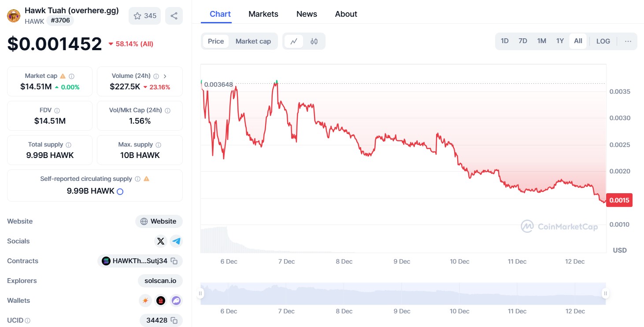Open the X (Twitter) social link
Image resolution: width=644 pixels, height=327 pixels.
161,241
